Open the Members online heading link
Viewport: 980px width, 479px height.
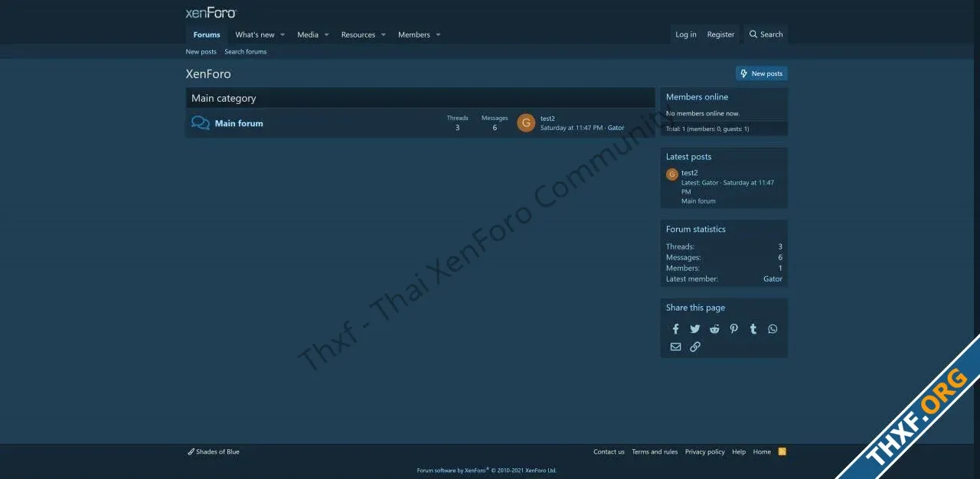(697, 97)
